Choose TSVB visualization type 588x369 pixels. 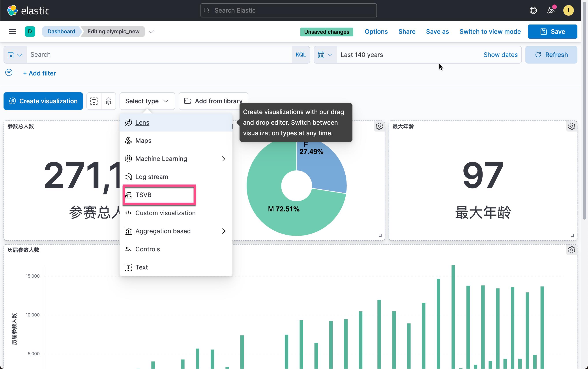pos(176,195)
